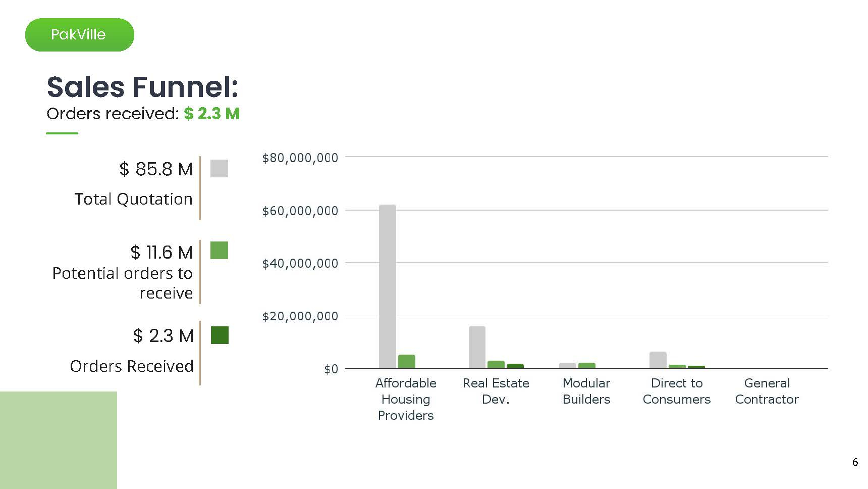
Task: Select the Modular Builders axis label
Action: click(586, 391)
